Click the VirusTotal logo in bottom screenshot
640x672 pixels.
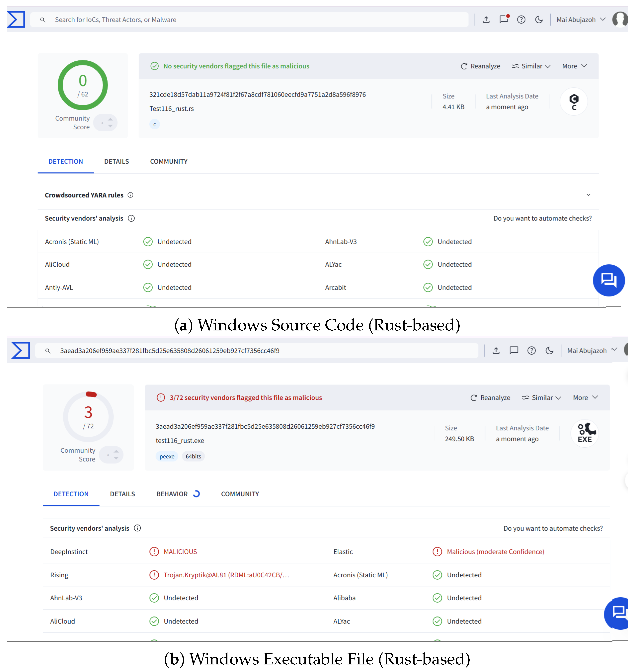coord(21,350)
